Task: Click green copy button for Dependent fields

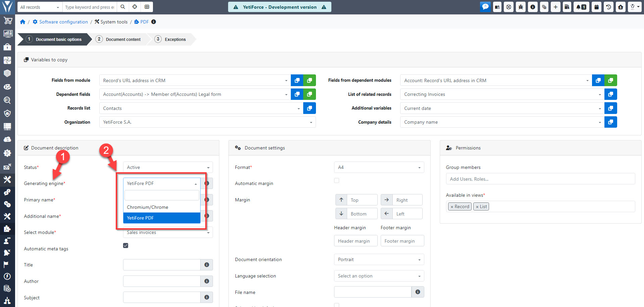Action: (309, 94)
